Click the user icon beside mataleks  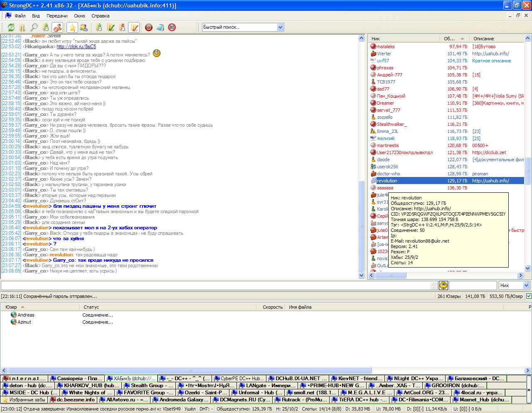373,47
